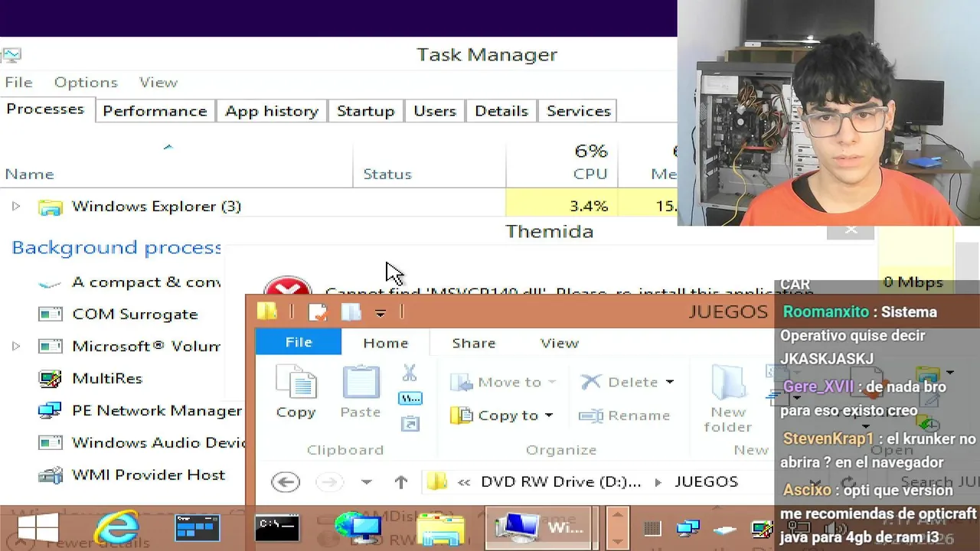
Task: Open Task Manager File menu
Action: click(x=18, y=82)
